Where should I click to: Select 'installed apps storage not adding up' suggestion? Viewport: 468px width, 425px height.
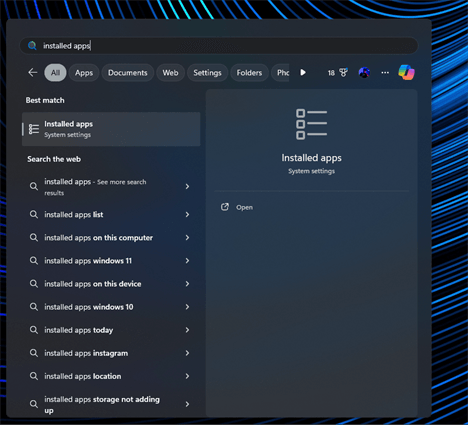111,404
